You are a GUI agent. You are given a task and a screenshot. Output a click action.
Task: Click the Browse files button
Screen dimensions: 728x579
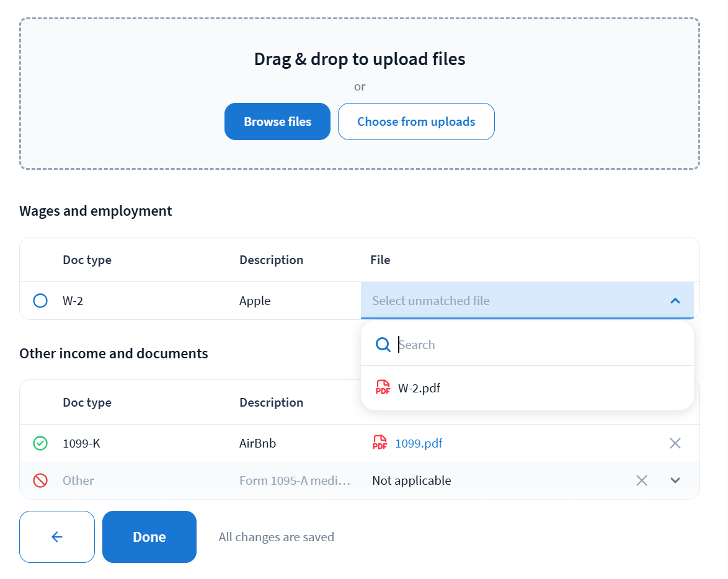277,122
